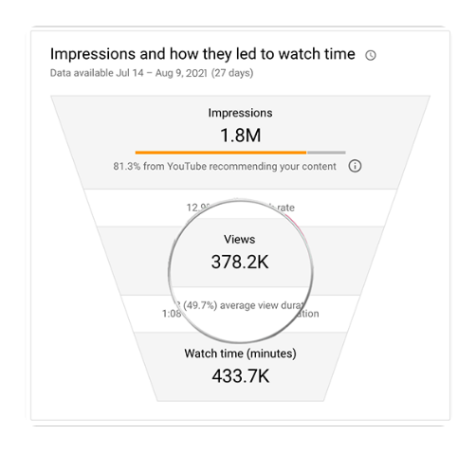Screen dimensions: 476x453
Task: Click the 1.8M impressions value
Action: click(x=241, y=136)
